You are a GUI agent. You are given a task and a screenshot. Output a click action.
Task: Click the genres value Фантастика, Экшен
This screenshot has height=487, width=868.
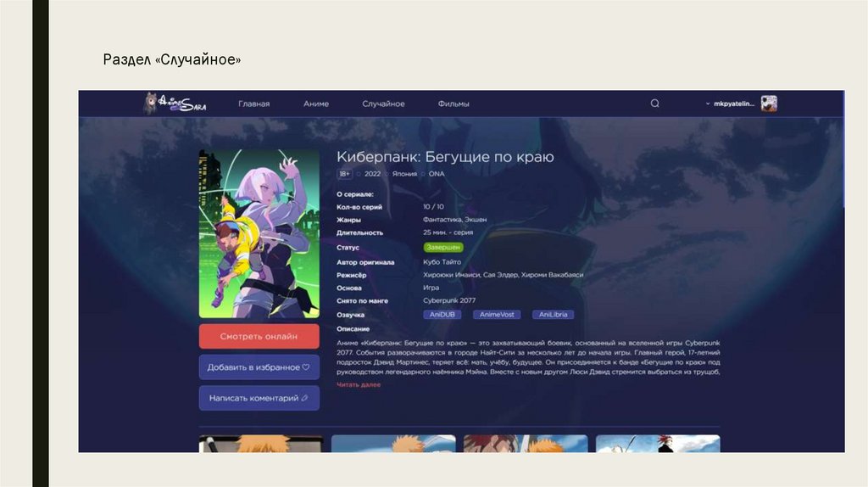point(455,220)
